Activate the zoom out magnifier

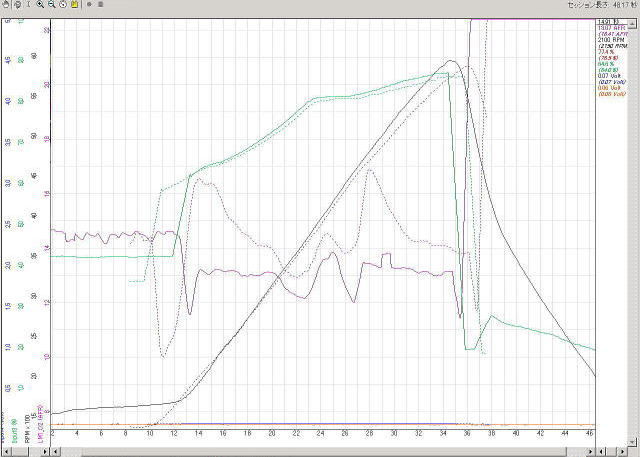point(51,4)
